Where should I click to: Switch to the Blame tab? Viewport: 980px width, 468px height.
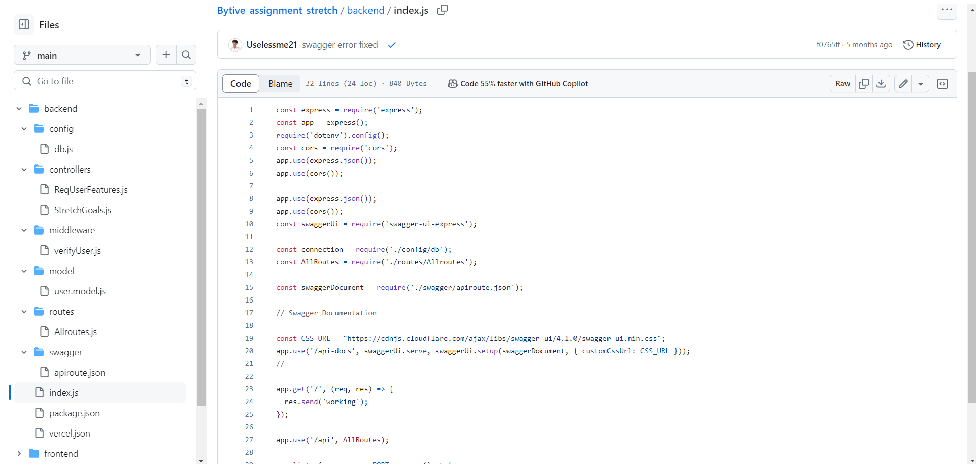point(280,84)
